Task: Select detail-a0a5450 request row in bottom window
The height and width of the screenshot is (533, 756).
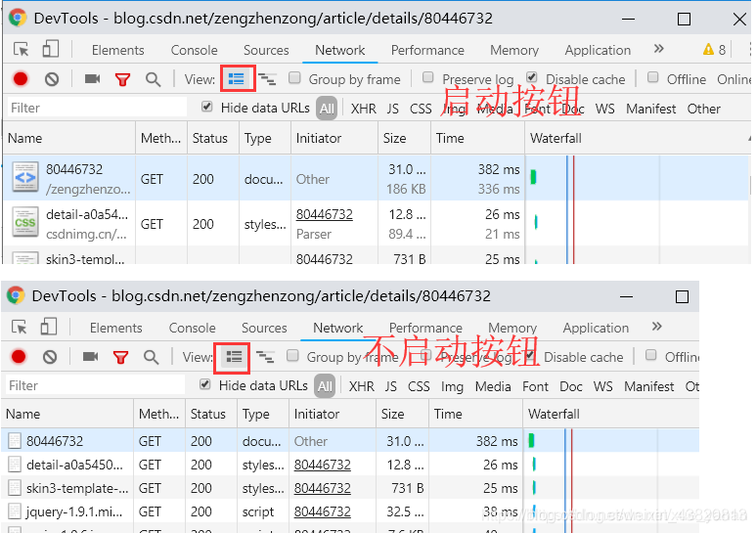Action: point(350,465)
